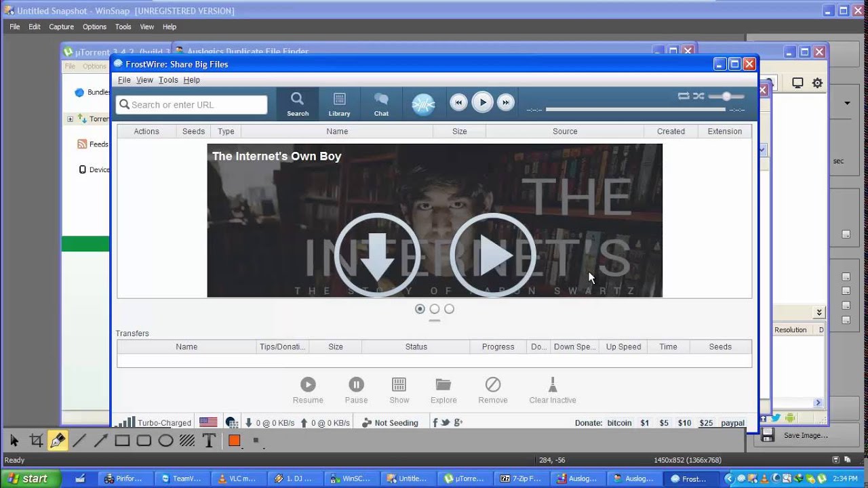
Task: Open FrostWire Google Plus link icon
Action: click(x=458, y=422)
